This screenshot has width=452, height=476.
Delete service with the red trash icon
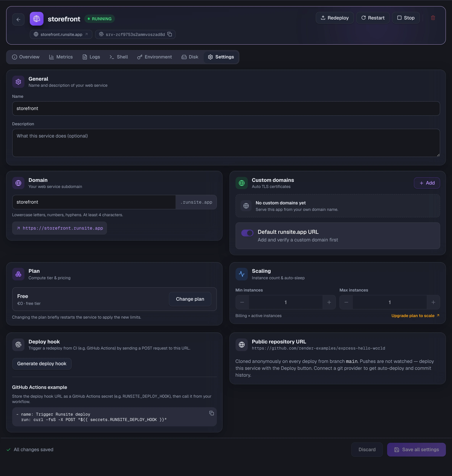tap(433, 18)
